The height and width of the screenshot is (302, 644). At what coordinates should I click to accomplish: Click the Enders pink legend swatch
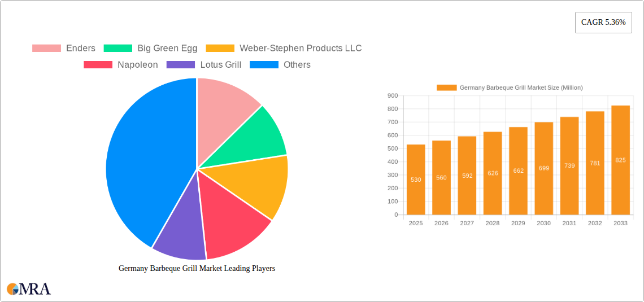pos(46,49)
